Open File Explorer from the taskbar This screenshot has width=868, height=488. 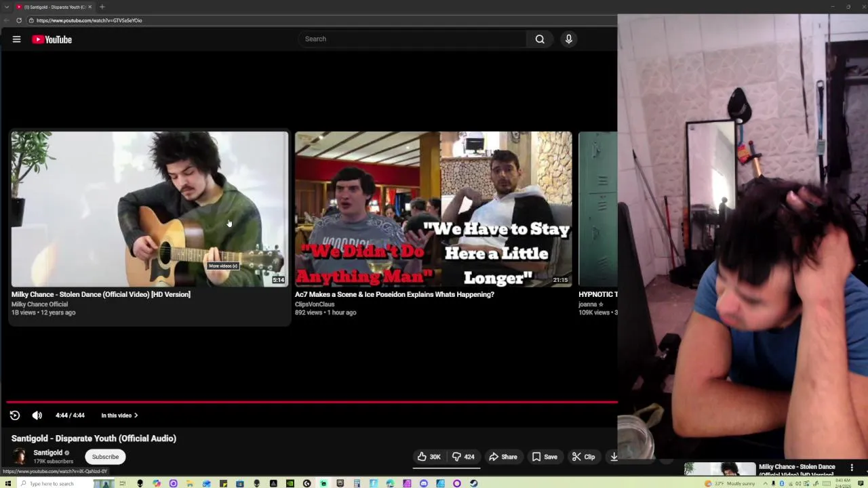(x=190, y=483)
